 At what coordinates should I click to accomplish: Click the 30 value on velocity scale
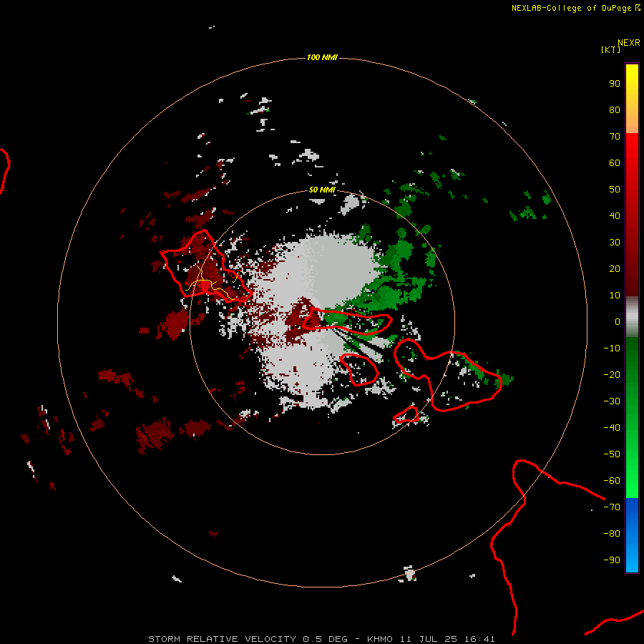615,243
